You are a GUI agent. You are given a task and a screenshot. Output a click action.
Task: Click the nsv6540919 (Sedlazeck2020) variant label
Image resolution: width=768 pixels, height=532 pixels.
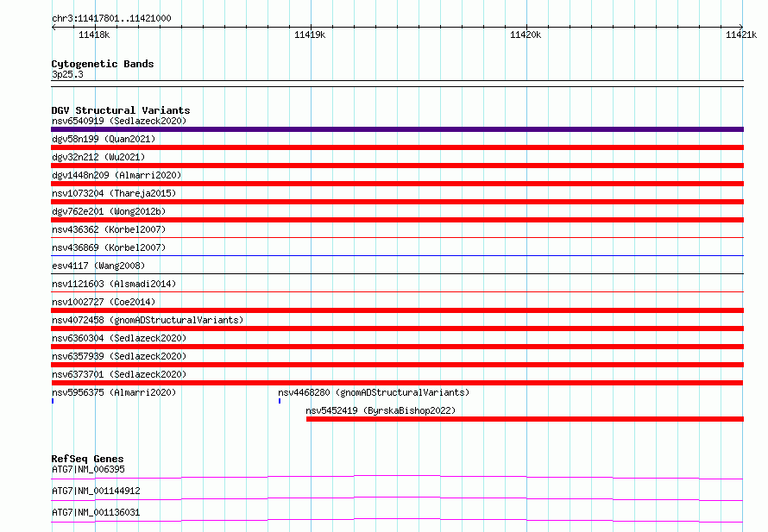[119, 121]
